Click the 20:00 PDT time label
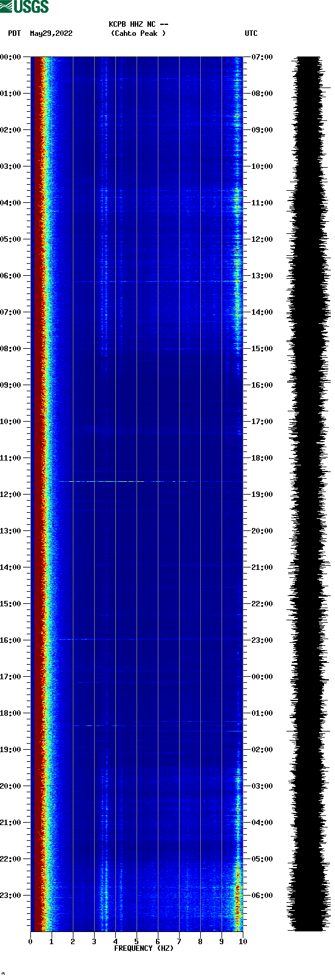Viewport: 335px width, 980px height. pos(10,786)
